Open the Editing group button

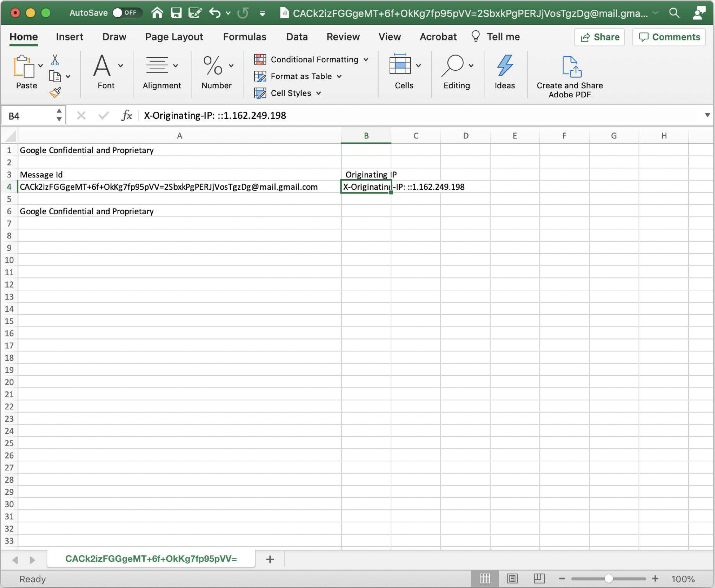click(x=457, y=72)
